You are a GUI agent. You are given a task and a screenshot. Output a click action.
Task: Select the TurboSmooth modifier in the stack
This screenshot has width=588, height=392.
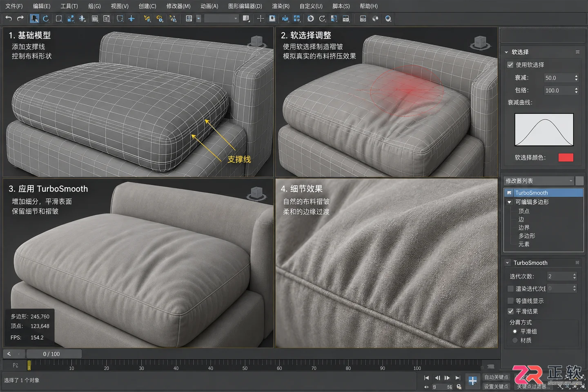point(544,193)
